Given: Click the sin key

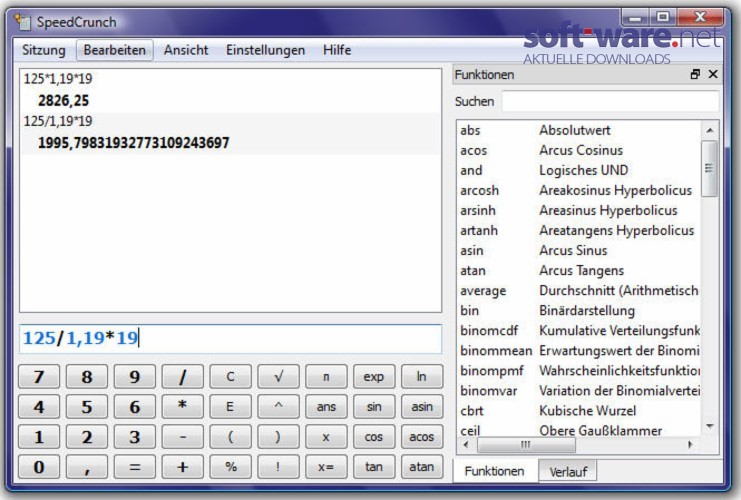Looking at the screenshot, I should pyautogui.click(x=374, y=407).
